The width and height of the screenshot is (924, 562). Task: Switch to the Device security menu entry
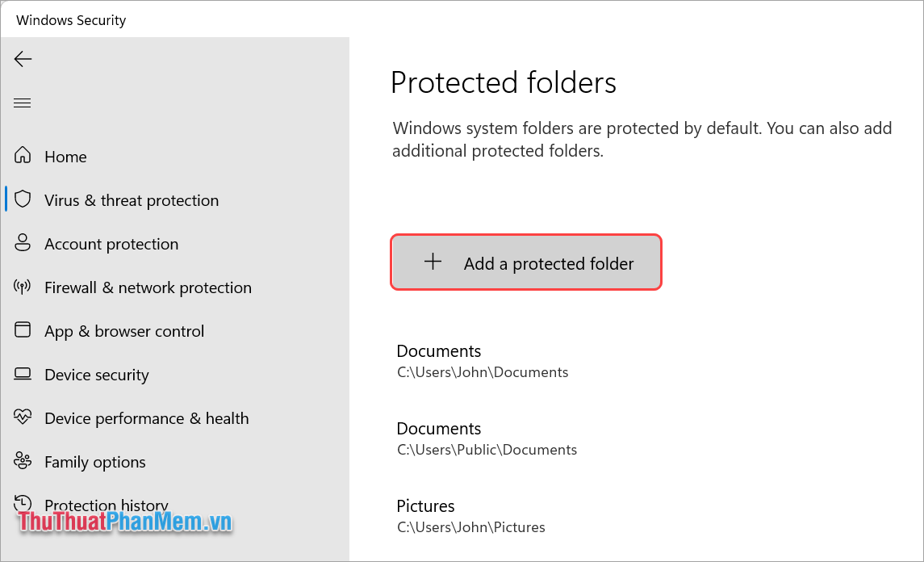(96, 374)
